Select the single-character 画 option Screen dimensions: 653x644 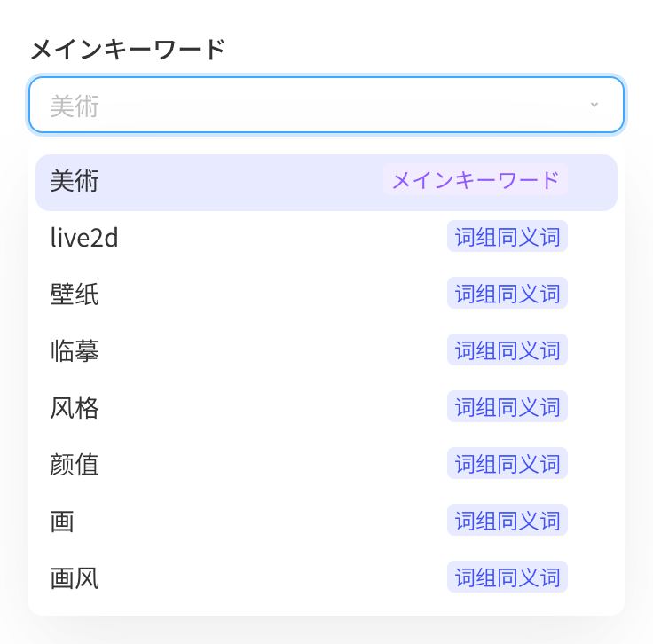[326, 521]
